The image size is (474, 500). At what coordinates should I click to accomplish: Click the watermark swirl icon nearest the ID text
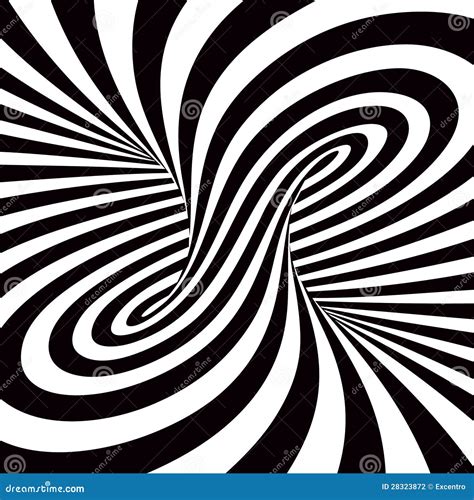pos(369,464)
